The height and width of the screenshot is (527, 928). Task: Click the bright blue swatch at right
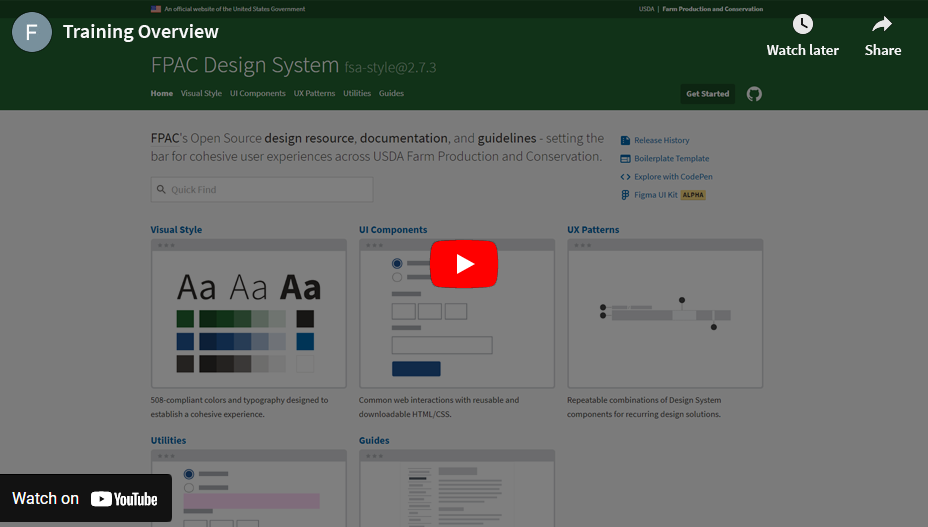click(305, 342)
